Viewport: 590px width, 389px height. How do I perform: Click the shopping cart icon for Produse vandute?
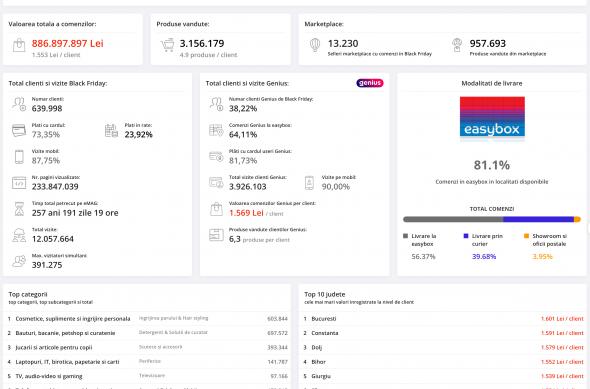tap(167, 45)
